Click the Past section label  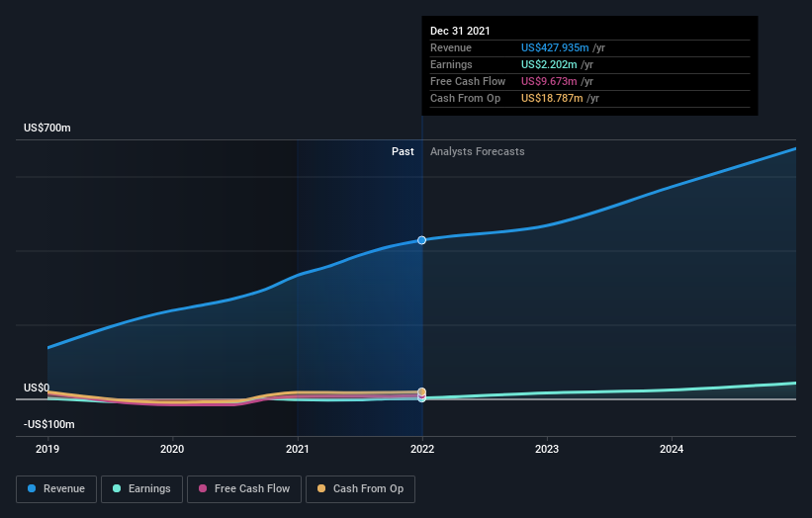pyautogui.click(x=403, y=151)
